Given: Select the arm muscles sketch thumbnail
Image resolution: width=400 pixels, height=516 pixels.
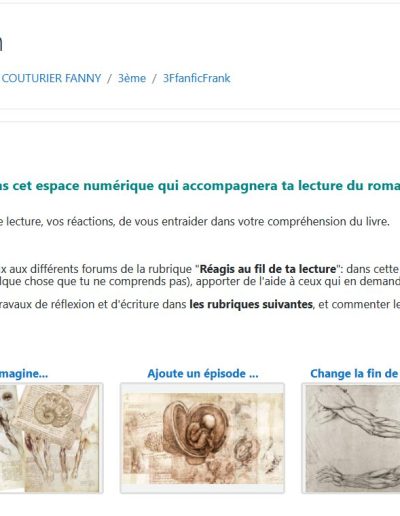Looking at the screenshot, I should coord(351,438).
